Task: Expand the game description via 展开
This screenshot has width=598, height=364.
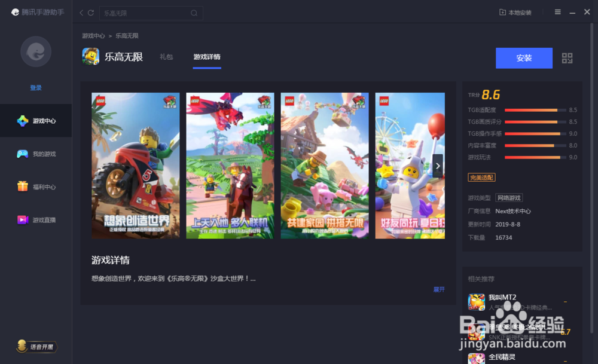Action: (439, 289)
